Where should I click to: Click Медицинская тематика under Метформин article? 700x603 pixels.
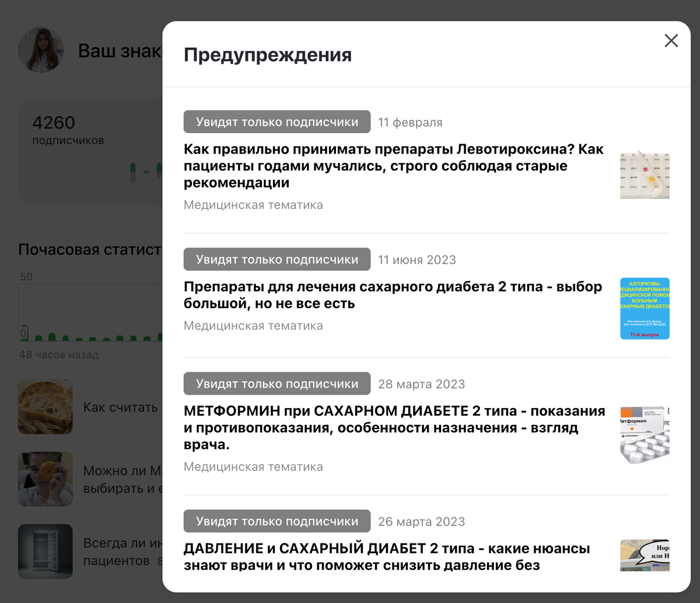point(253,467)
